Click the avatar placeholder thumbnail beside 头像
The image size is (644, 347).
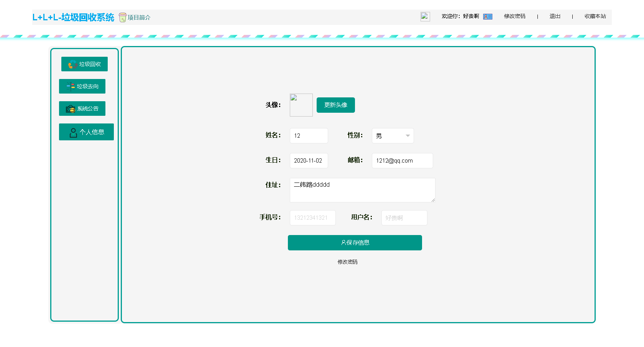point(301,105)
